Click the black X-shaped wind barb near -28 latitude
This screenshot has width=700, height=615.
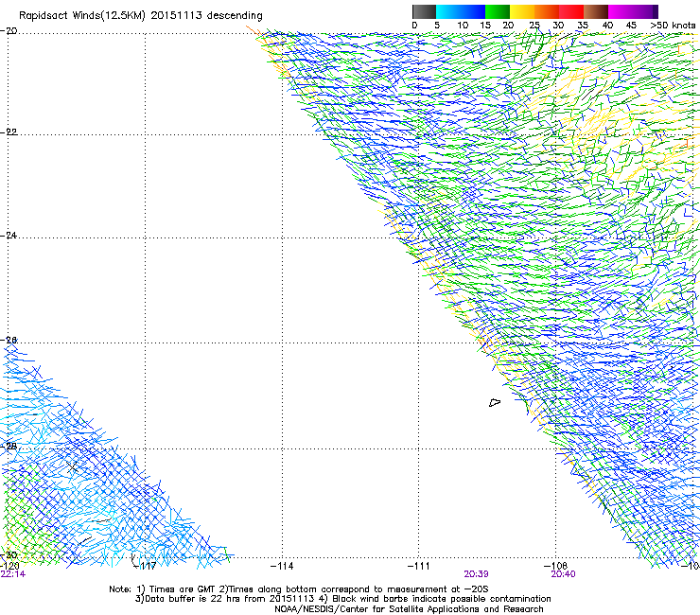[x=72, y=467]
